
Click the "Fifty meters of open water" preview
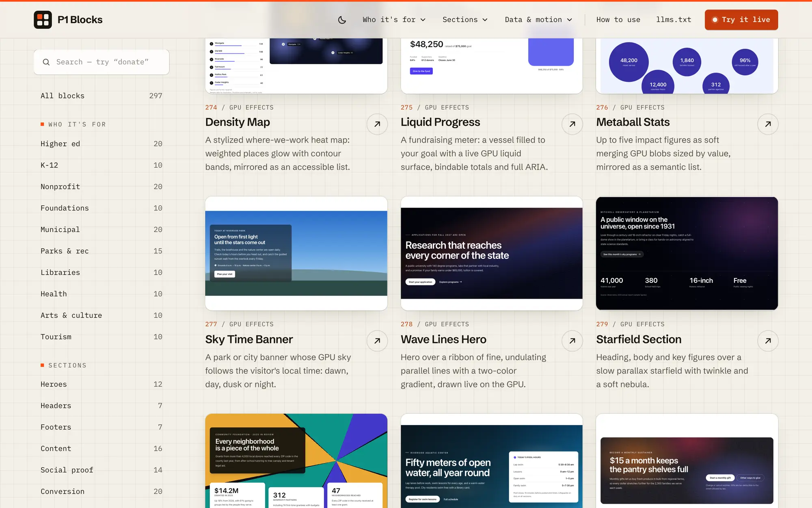pyautogui.click(x=492, y=461)
